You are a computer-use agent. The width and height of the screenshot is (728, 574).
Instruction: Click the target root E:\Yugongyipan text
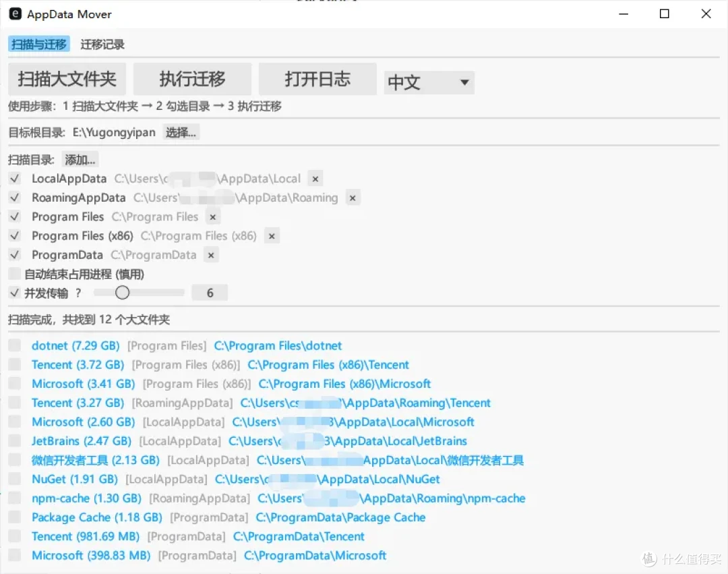point(114,133)
